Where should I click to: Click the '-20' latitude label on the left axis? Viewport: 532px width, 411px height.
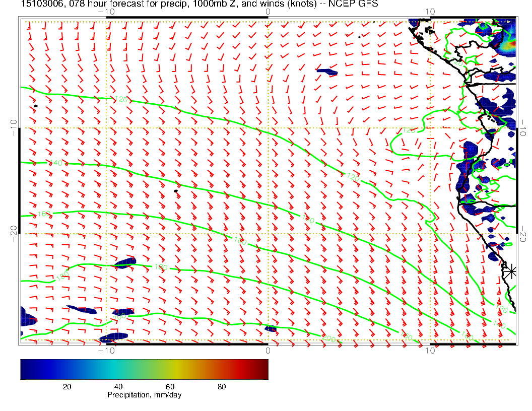point(14,234)
